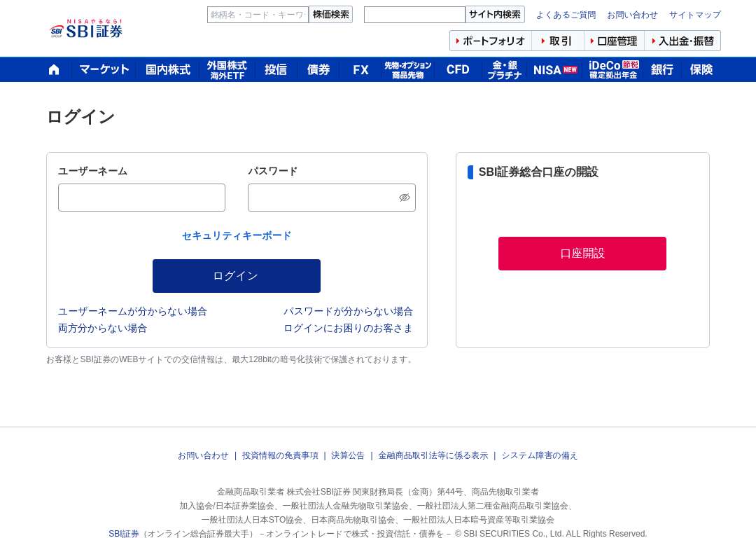Image resolution: width=756 pixels, height=538 pixels.
Task: Open ログインにお困りのお客さま link
Action: pos(348,328)
